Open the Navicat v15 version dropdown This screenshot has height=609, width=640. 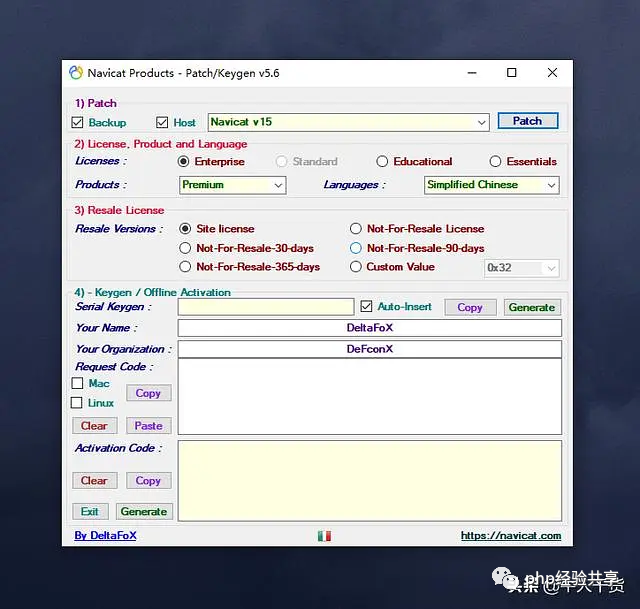click(x=349, y=122)
